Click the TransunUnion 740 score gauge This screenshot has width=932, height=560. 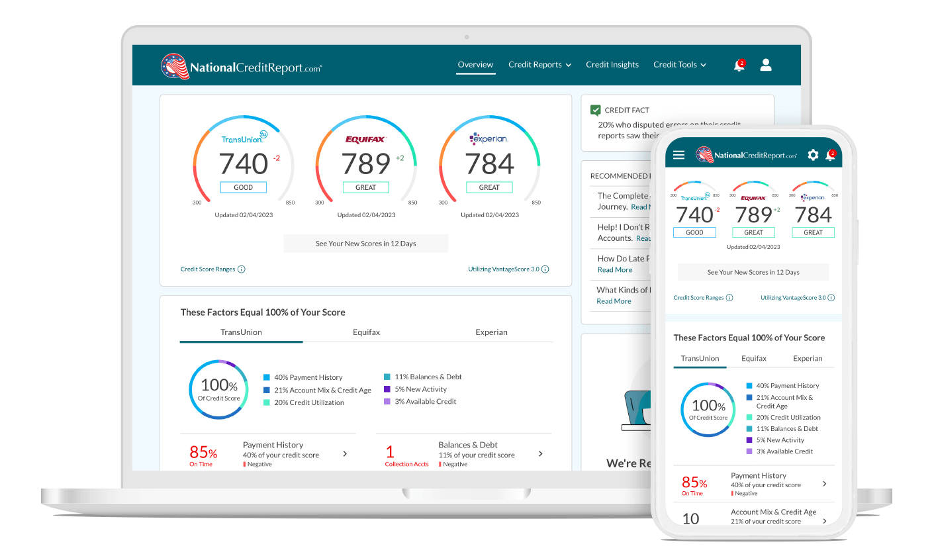pos(243,163)
